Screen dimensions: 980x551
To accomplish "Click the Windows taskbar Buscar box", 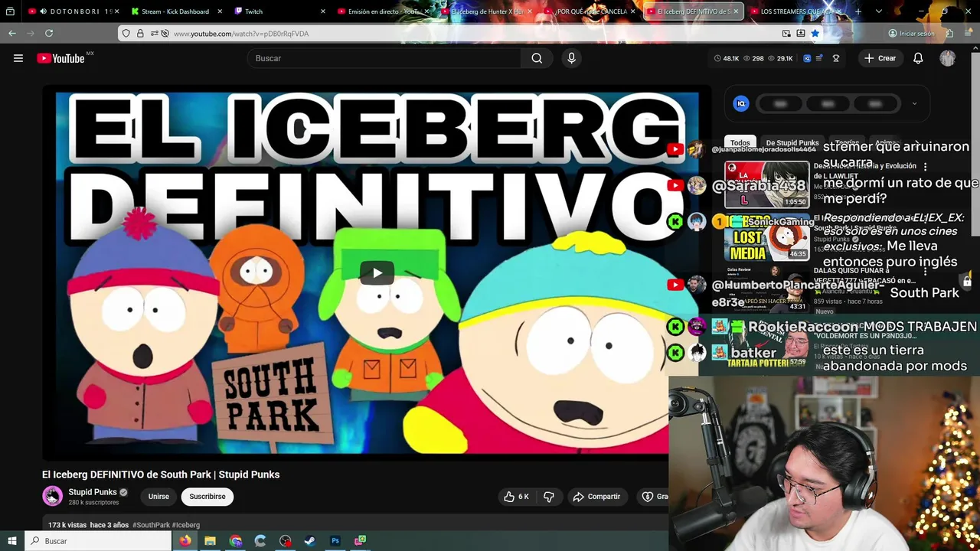I will tap(99, 541).
